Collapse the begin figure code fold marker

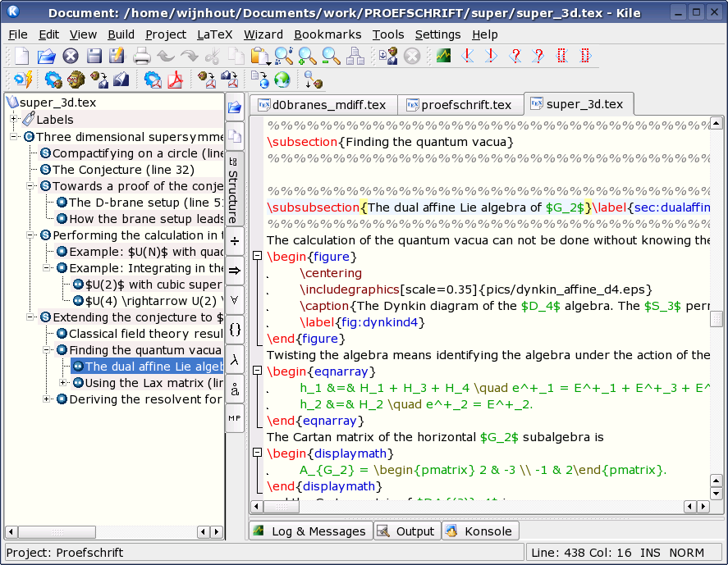tap(257, 256)
